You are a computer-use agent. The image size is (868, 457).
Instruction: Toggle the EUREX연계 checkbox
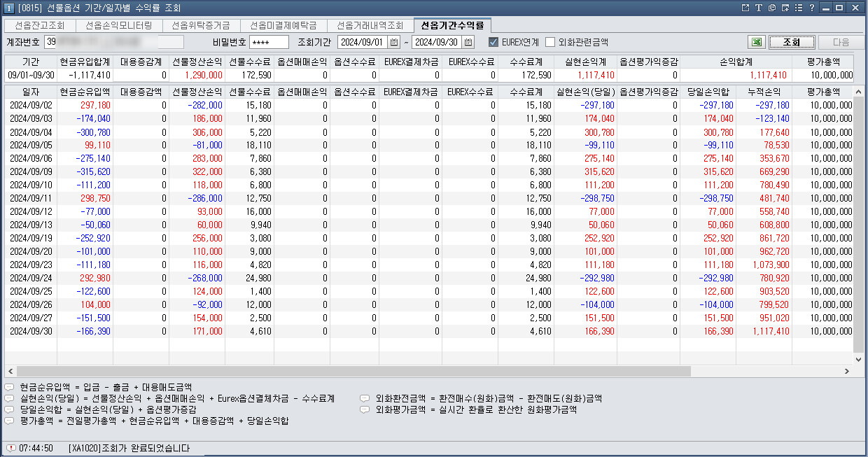tap(493, 42)
